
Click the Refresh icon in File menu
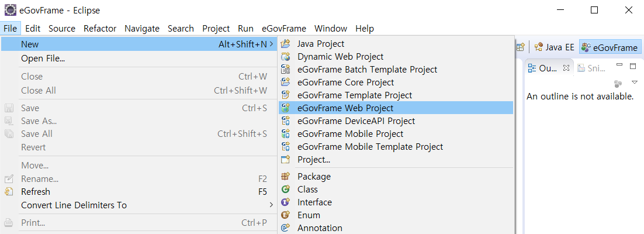(x=9, y=192)
